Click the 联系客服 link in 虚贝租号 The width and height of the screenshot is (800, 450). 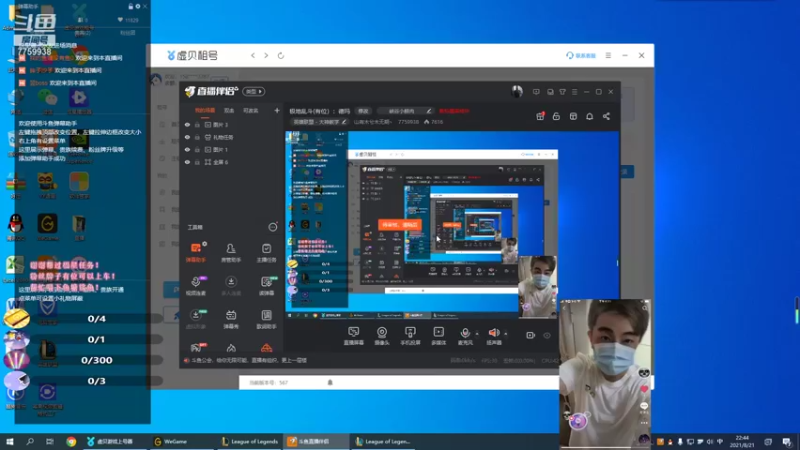(x=581, y=55)
